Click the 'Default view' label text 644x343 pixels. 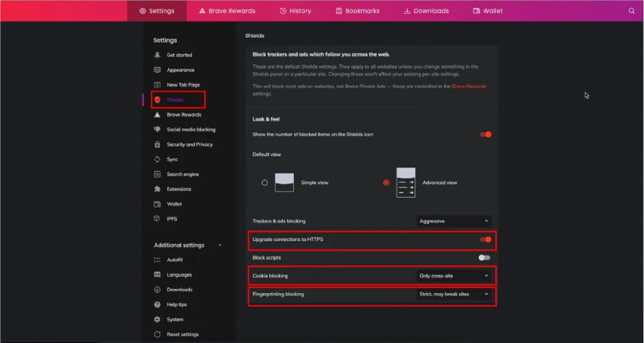point(266,155)
